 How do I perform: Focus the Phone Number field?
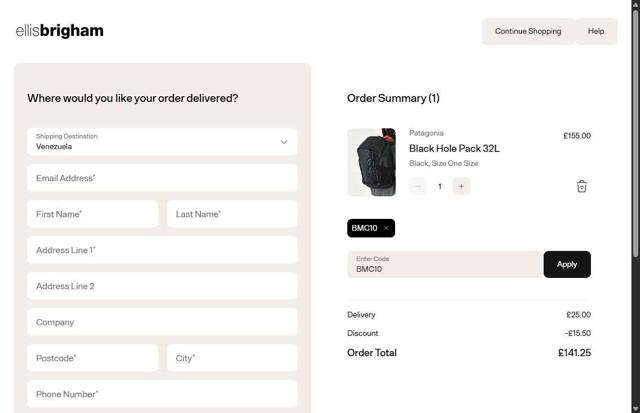click(x=162, y=394)
